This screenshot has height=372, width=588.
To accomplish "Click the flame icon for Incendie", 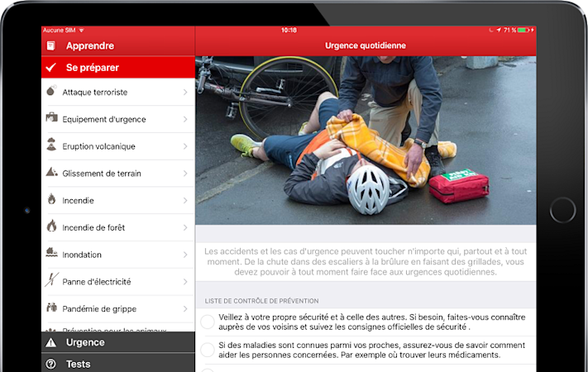I will pos(52,198).
